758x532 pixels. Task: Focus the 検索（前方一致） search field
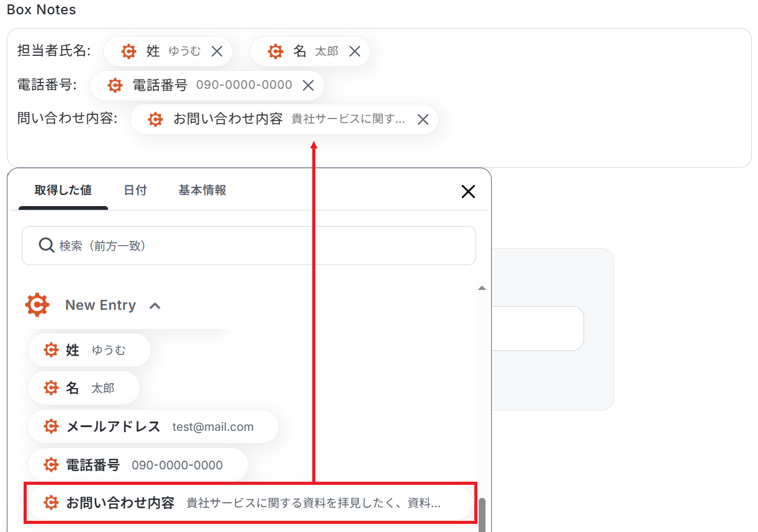(x=249, y=246)
